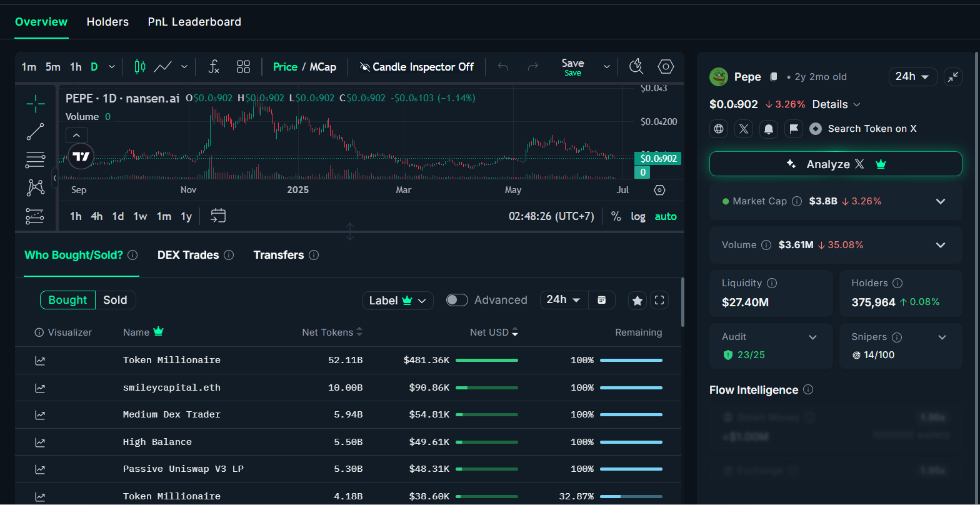
Task: Click Search Token on X
Action: 872,129
